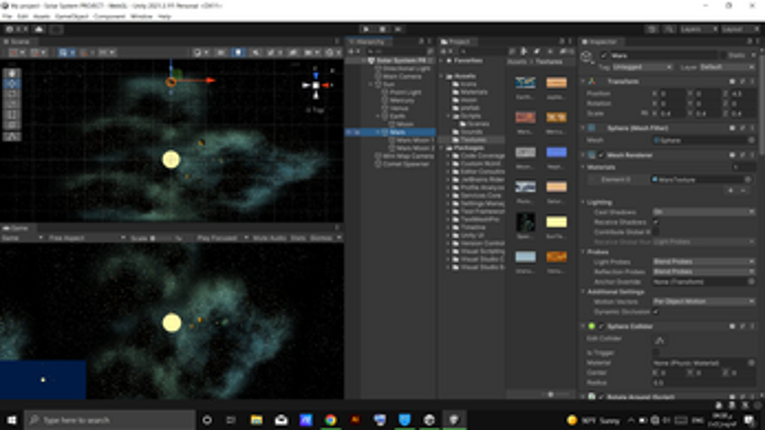Toggle Dynamic Occlusion checkbox
Image resolution: width=765 pixels, height=430 pixels.
tap(656, 311)
